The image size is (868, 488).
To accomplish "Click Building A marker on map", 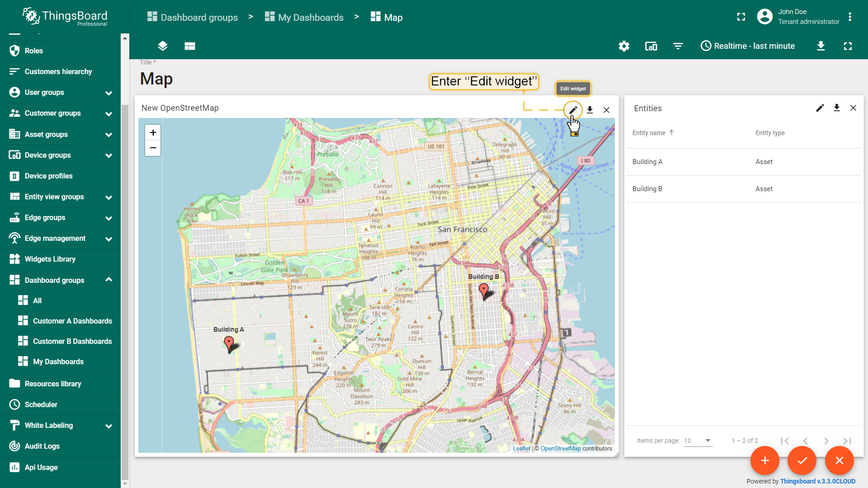I will 229,344.
